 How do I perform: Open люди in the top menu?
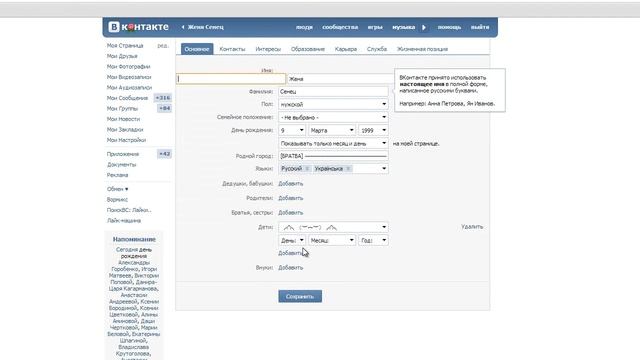pos(304,27)
